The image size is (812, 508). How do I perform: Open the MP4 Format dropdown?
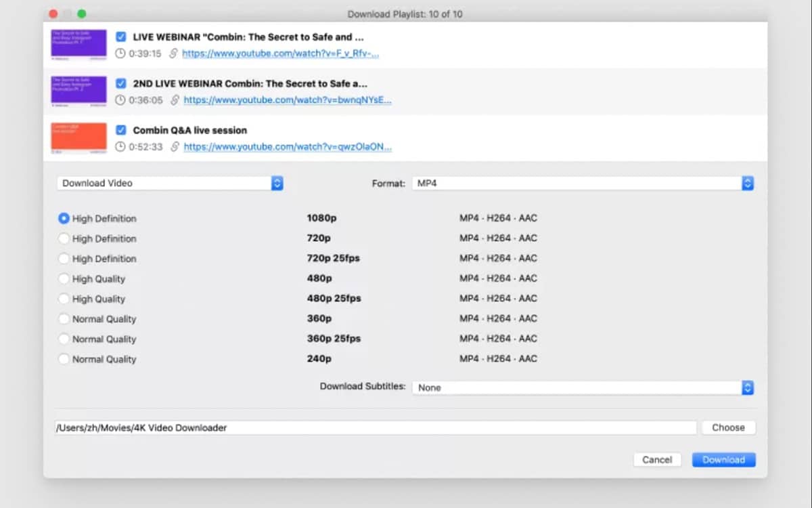click(747, 183)
